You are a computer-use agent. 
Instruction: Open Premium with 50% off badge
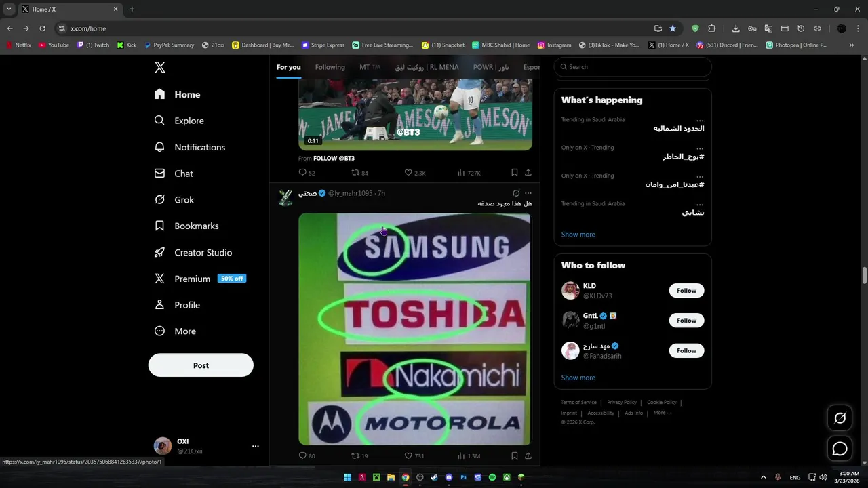click(200, 279)
